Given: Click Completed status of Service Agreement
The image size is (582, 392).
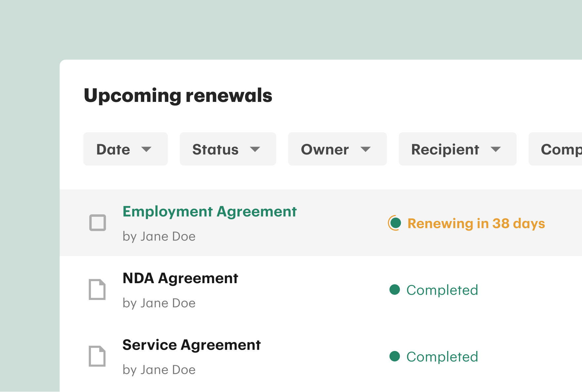Looking at the screenshot, I should click(442, 357).
